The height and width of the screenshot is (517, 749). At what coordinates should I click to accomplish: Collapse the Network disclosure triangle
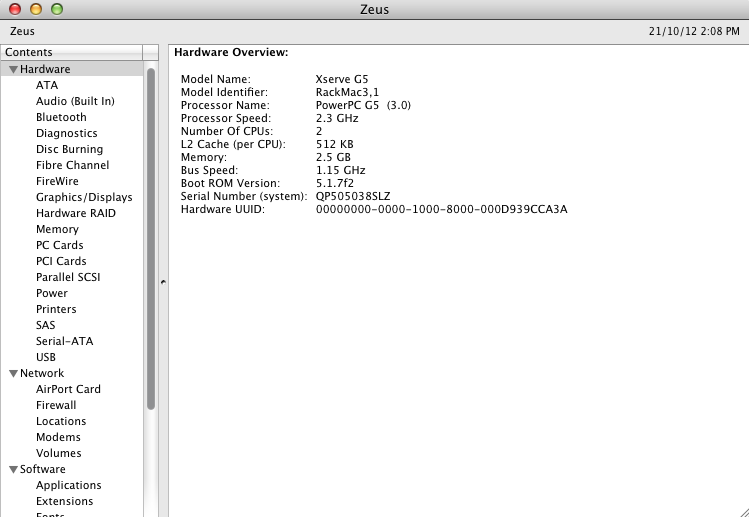(x=13, y=374)
